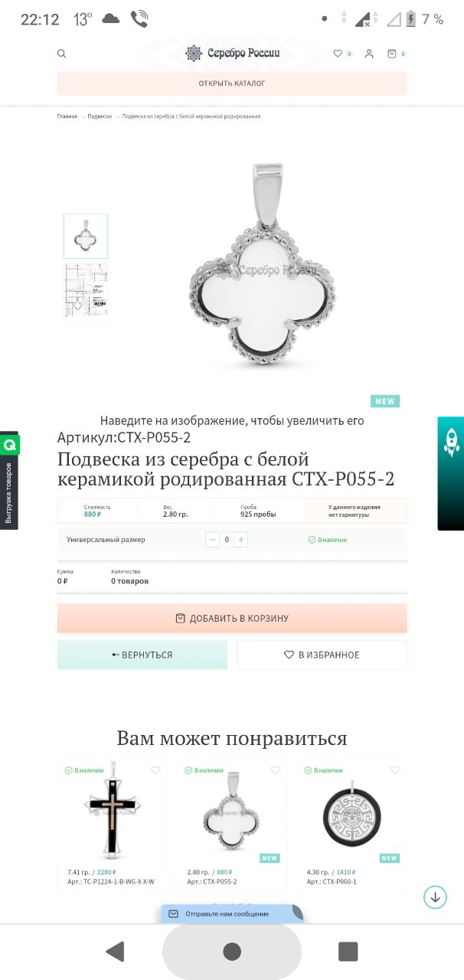Go to Главная breadcrumb
This screenshot has width=464, height=980.
67,116
